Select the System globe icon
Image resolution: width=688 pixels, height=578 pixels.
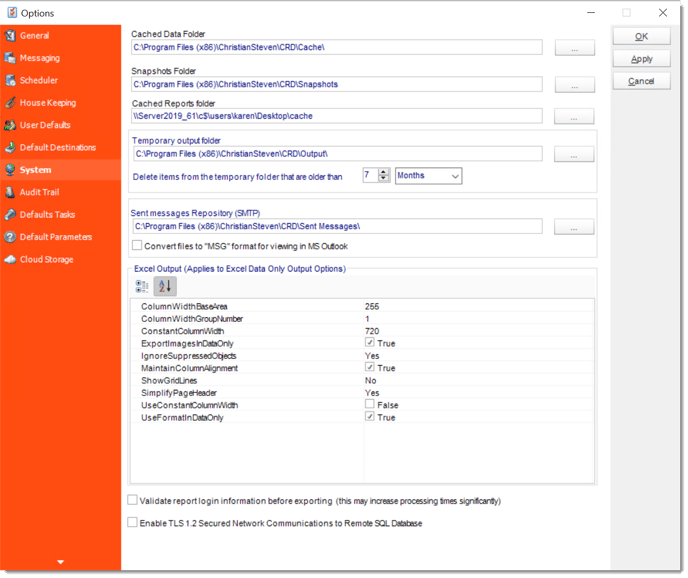[x=10, y=169]
